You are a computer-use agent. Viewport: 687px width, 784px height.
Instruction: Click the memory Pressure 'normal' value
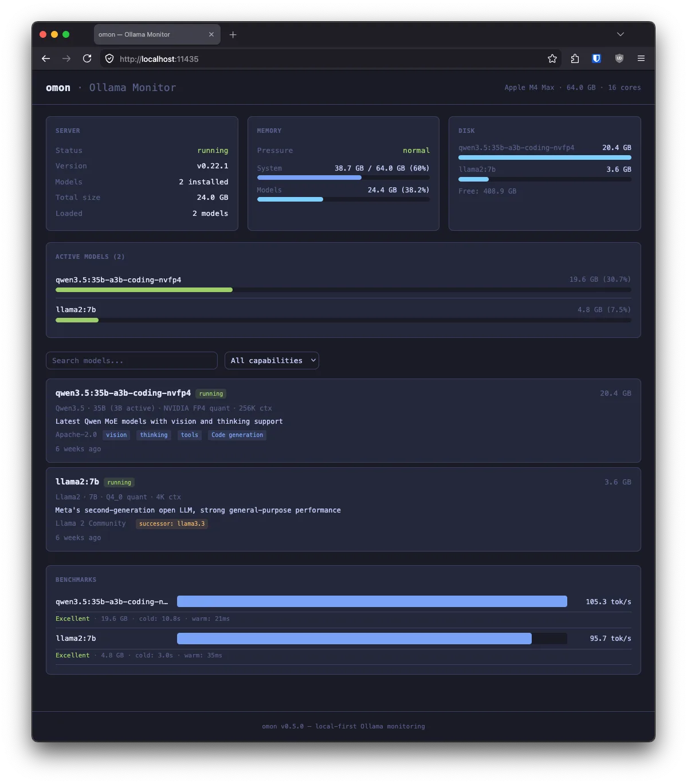tap(416, 151)
